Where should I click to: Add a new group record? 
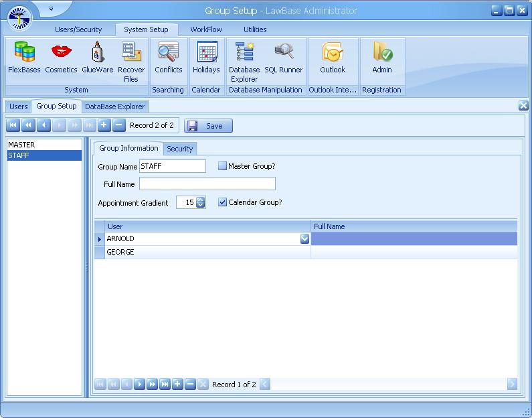pyautogui.click(x=104, y=125)
